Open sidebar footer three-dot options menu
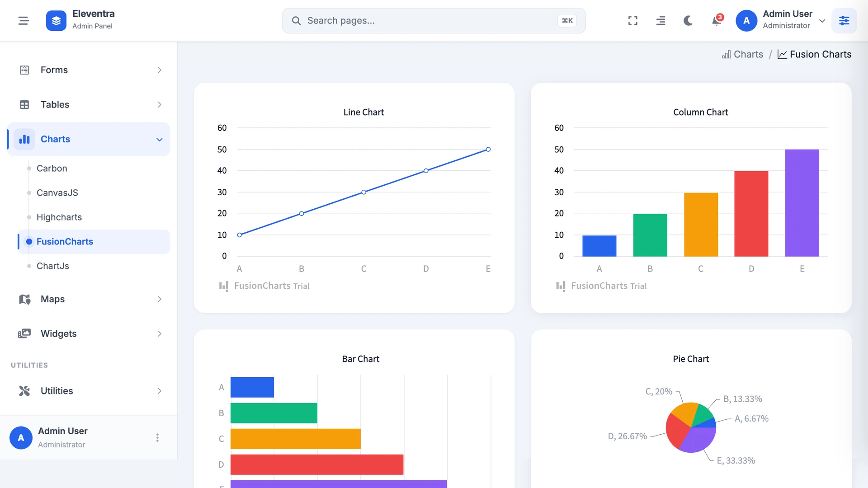Viewport: 868px width, 488px height. click(x=157, y=437)
